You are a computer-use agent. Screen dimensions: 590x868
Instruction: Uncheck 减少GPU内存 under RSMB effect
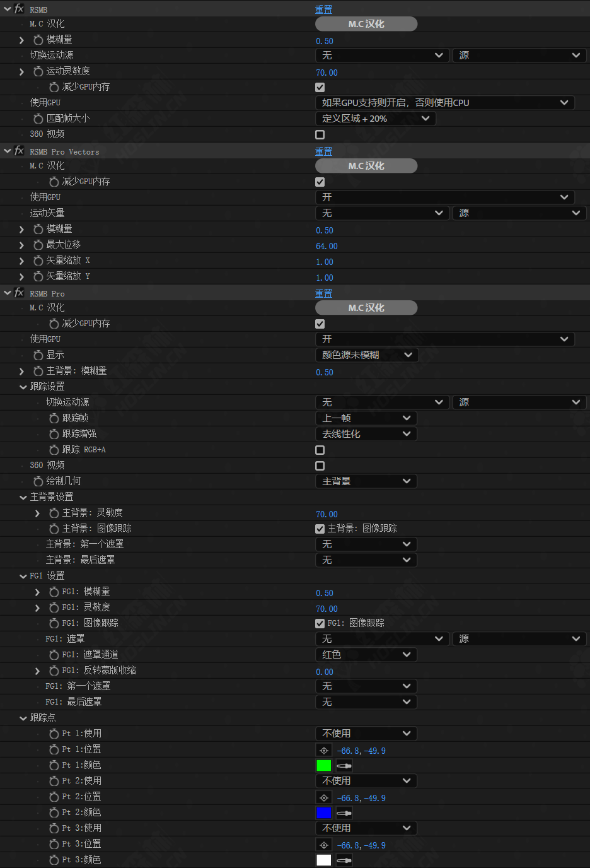tap(320, 87)
